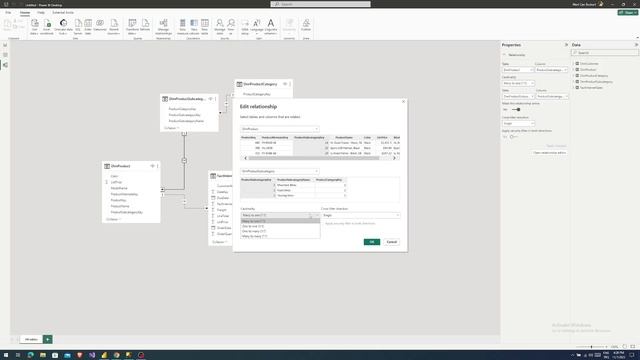The width and height of the screenshot is (640, 360).
Task: Click Share button at top right
Action: [628, 13]
